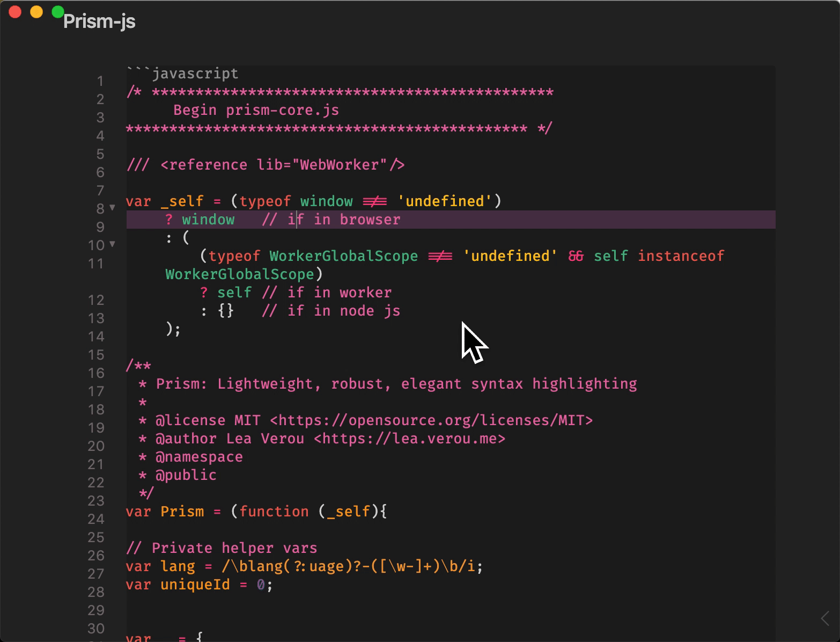This screenshot has height=642, width=840.
Task: Click 'Prism' in 'var Prism ='
Action: click(x=182, y=512)
